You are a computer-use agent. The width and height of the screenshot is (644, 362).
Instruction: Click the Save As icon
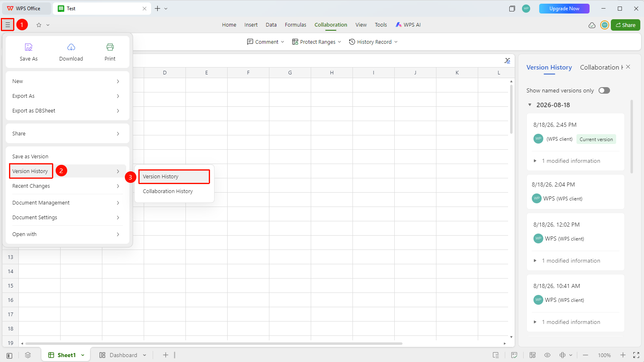click(29, 47)
